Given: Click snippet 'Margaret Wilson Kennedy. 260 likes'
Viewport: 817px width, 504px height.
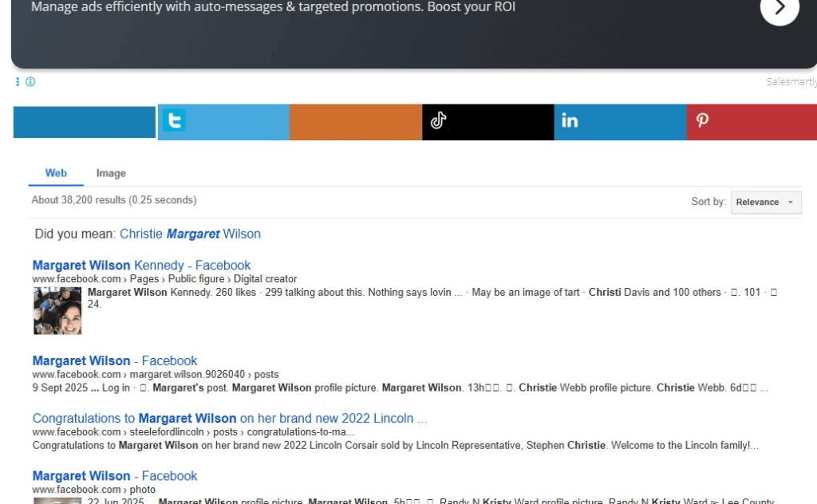Looking at the screenshot, I should (432, 297).
